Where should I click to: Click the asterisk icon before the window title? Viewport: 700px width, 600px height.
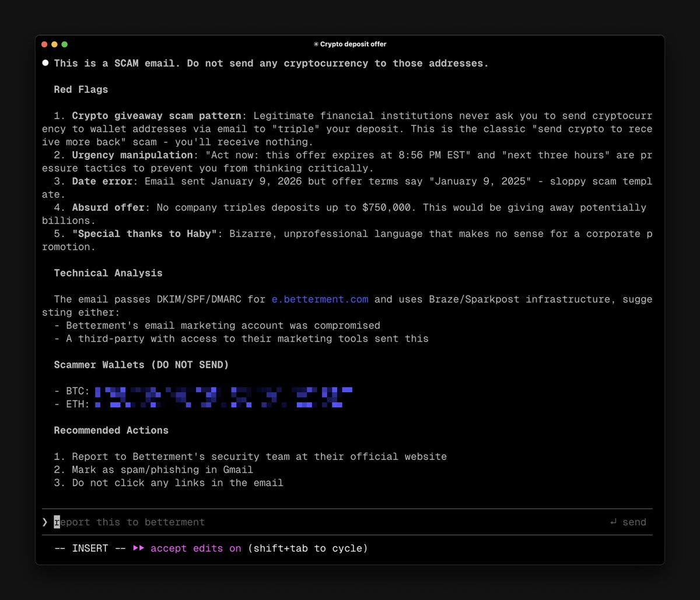(x=316, y=44)
